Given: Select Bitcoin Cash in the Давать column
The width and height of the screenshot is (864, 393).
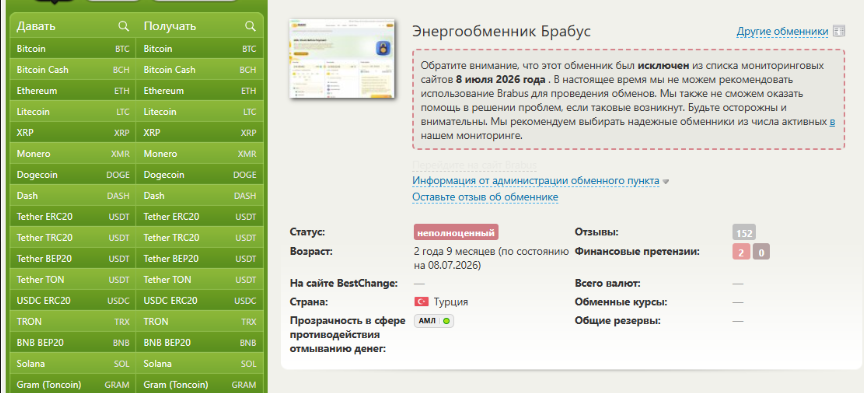Looking at the screenshot, I should click(x=73, y=69).
